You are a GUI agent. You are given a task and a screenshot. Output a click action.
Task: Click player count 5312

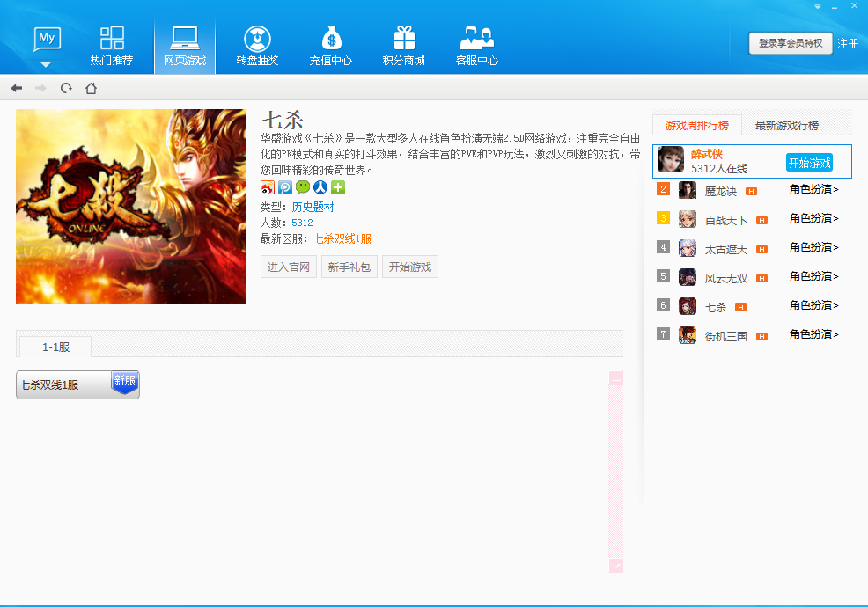pos(302,223)
